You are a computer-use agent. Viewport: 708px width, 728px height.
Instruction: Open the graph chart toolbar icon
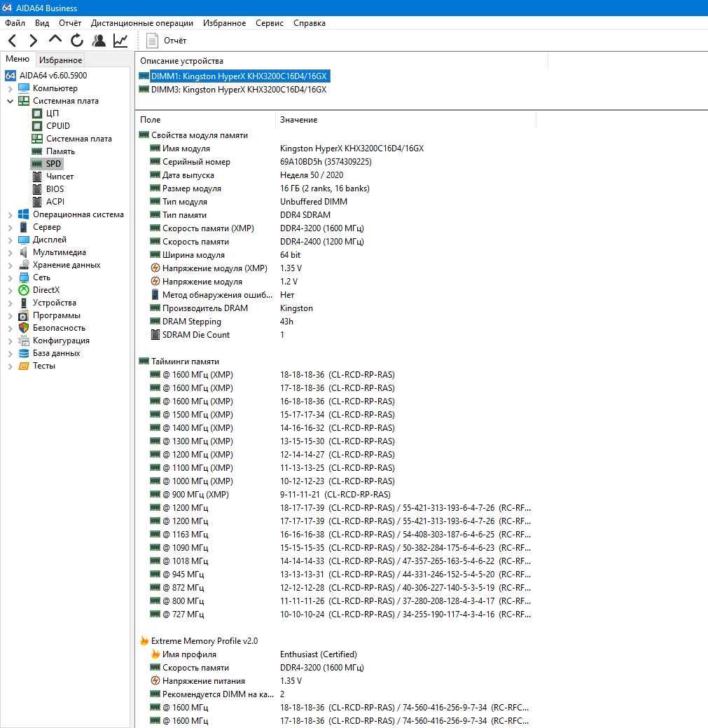click(x=120, y=41)
